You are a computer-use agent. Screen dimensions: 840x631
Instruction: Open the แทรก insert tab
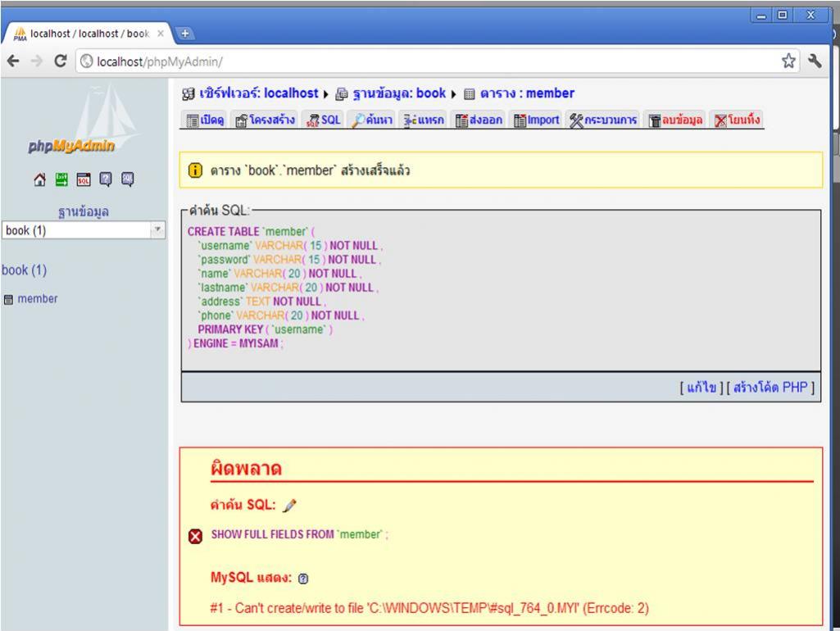tap(424, 120)
